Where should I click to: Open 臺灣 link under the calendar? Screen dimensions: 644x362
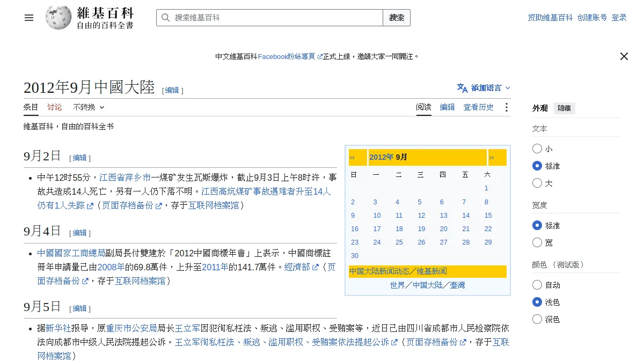[x=458, y=285]
